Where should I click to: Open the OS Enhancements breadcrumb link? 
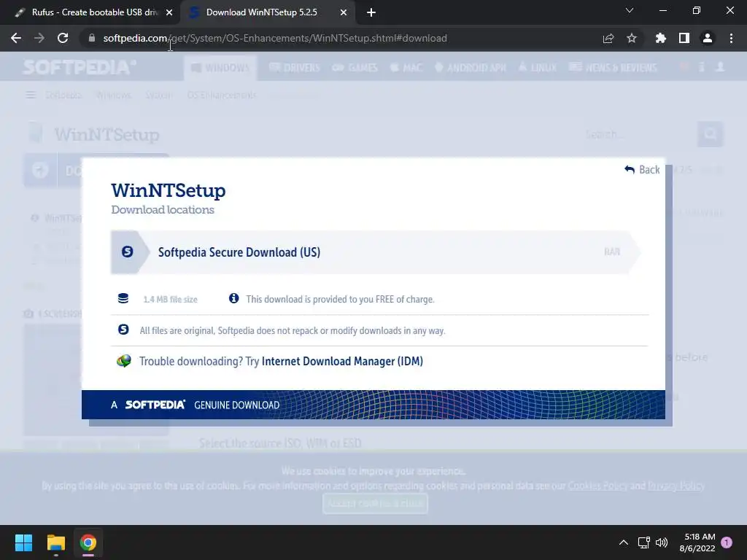[x=222, y=96]
